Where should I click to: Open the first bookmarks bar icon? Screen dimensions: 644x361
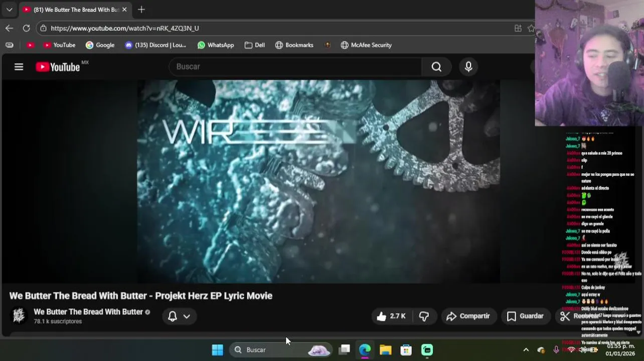tap(9, 45)
